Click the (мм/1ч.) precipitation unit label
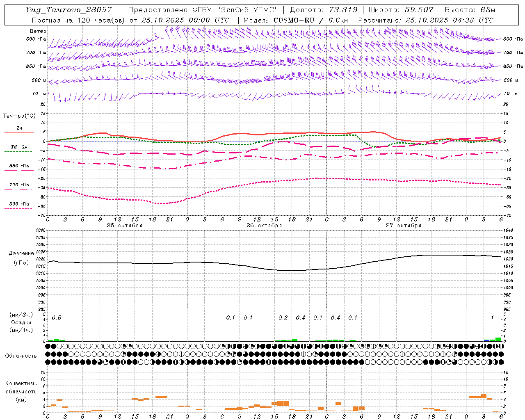The width and height of the screenshot is (525, 420). (x=21, y=330)
